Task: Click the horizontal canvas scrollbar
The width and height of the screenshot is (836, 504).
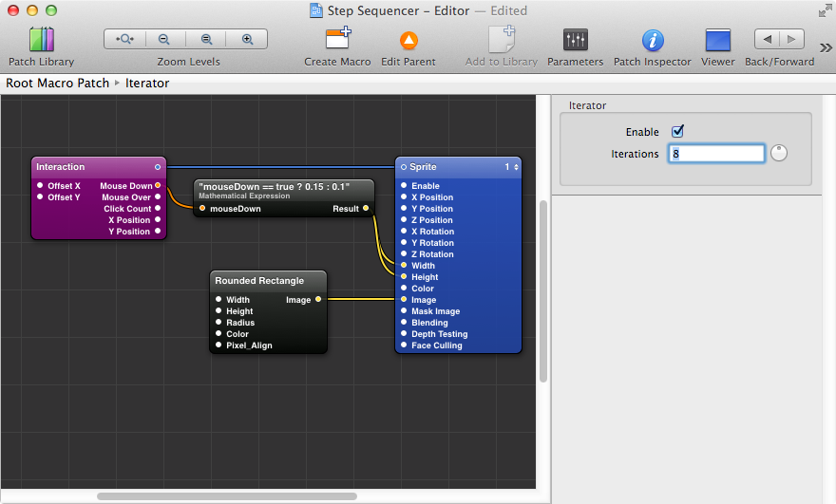Action: coord(227,496)
